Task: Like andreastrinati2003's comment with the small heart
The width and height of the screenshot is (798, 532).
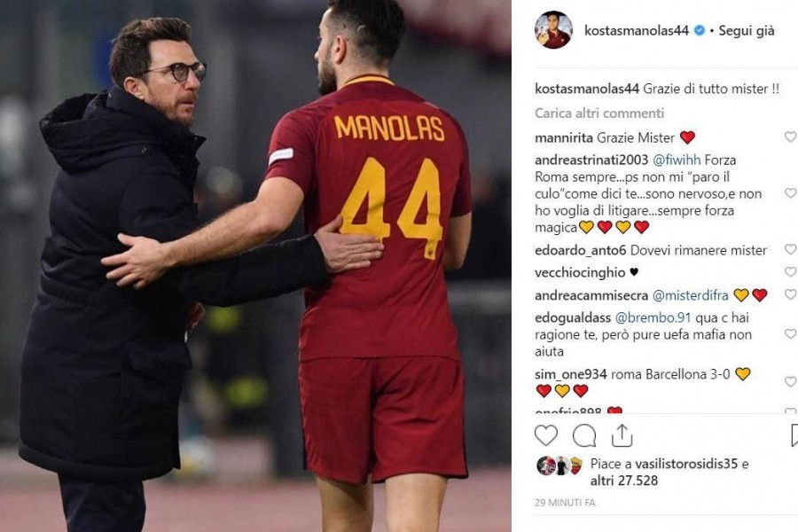Action: coord(790,193)
